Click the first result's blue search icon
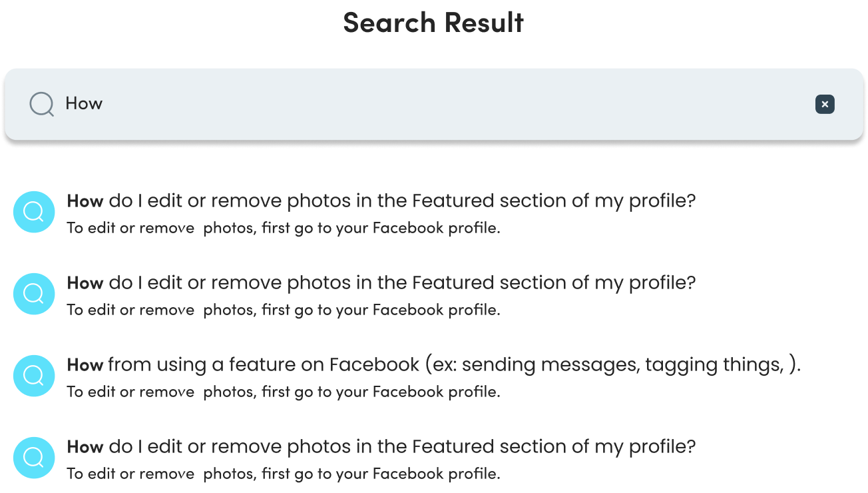Image resolution: width=868 pixels, height=493 pixels. pyautogui.click(x=34, y=212)
